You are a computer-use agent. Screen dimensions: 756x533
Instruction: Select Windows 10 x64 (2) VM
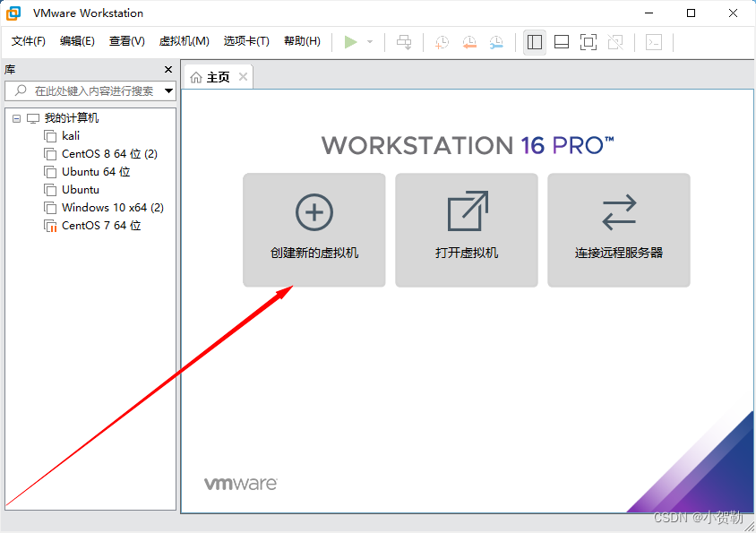[x=113, y=208]
